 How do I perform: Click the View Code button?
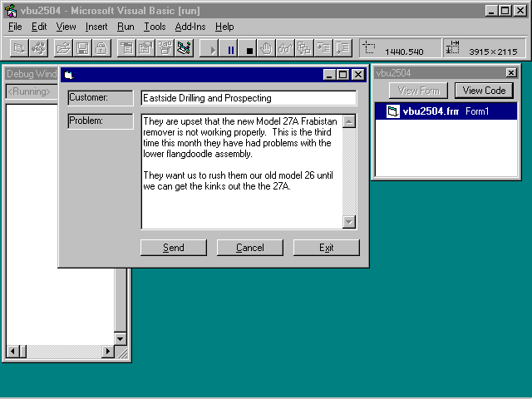pos(484,91)
